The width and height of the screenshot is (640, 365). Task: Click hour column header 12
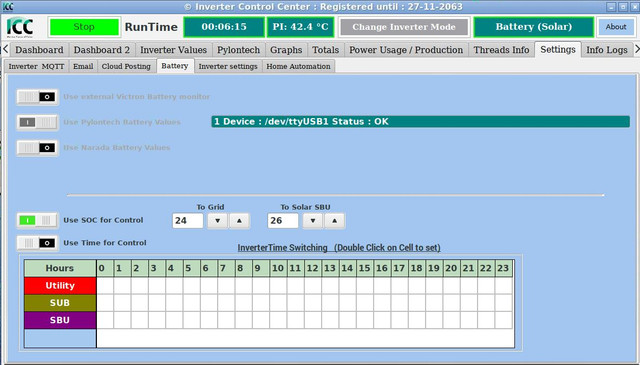(x=312, y=268)
